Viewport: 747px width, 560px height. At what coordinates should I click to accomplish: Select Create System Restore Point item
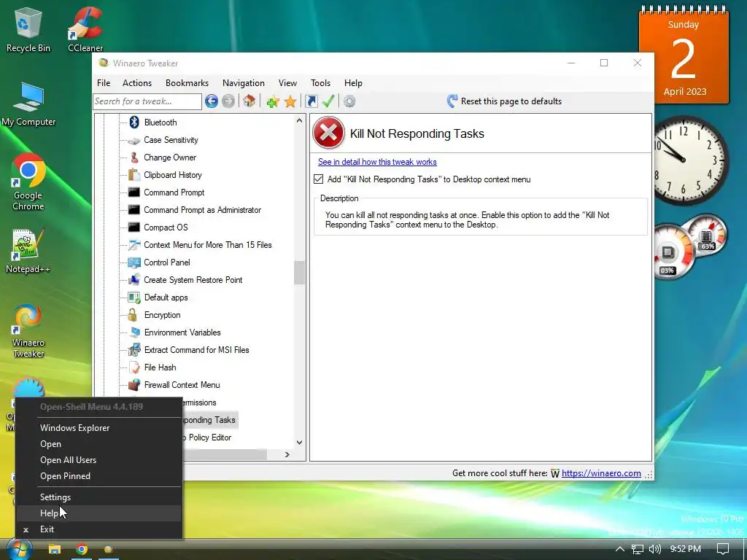pyautogui.click(x=193, y=280)
